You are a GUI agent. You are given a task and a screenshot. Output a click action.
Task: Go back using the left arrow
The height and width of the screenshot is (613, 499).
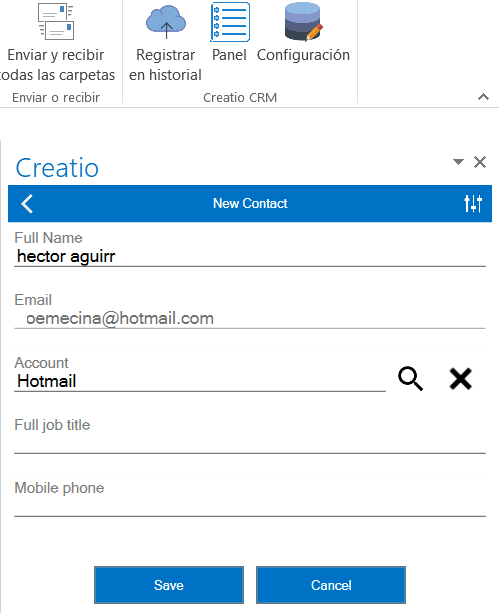[27, 204]
